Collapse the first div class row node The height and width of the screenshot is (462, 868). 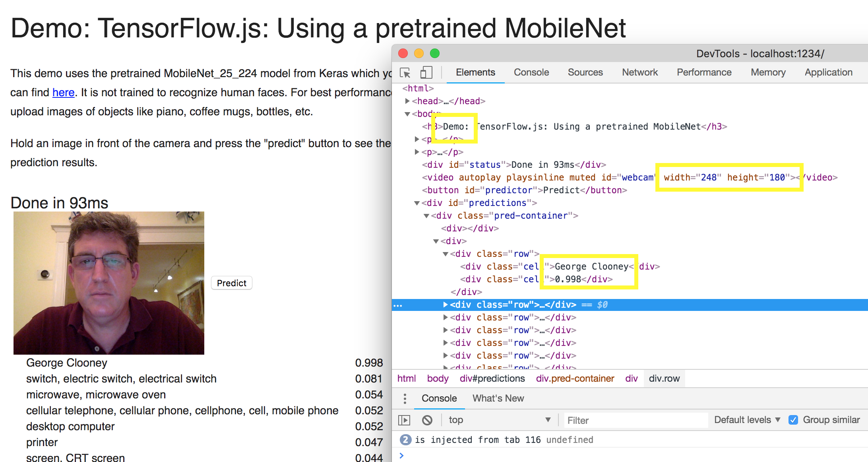446,254
